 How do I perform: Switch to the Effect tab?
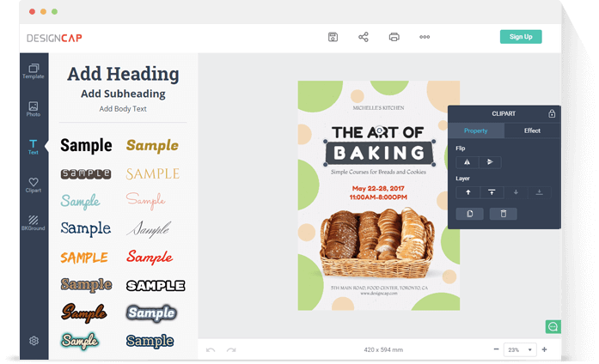point(532,130)
